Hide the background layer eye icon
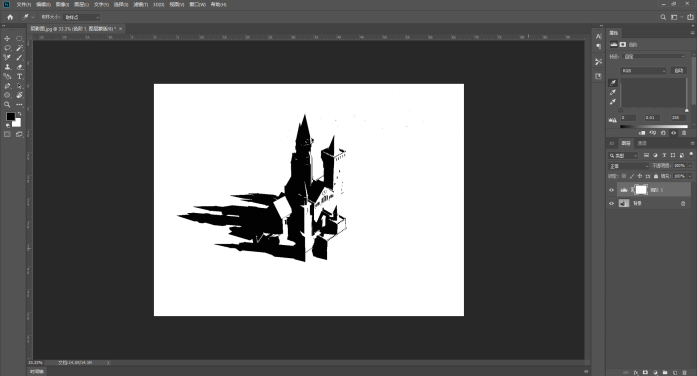Screen dimensions: 697x376 (611, 204)
